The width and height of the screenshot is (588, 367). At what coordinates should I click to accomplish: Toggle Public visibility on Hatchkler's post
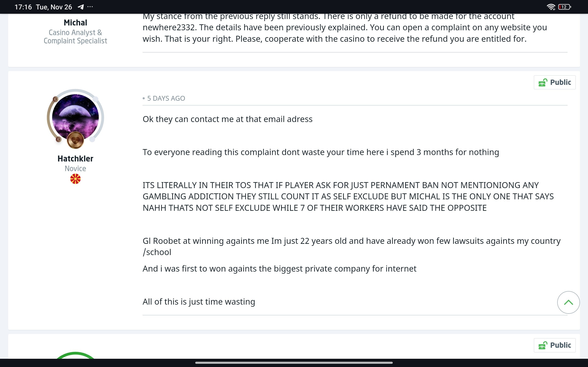coord(554,82)
